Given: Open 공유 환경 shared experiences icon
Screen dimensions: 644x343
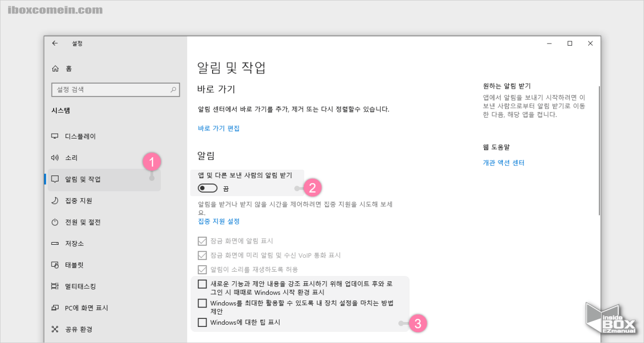Looking at the screenshot, I should [x=55, y=329].
